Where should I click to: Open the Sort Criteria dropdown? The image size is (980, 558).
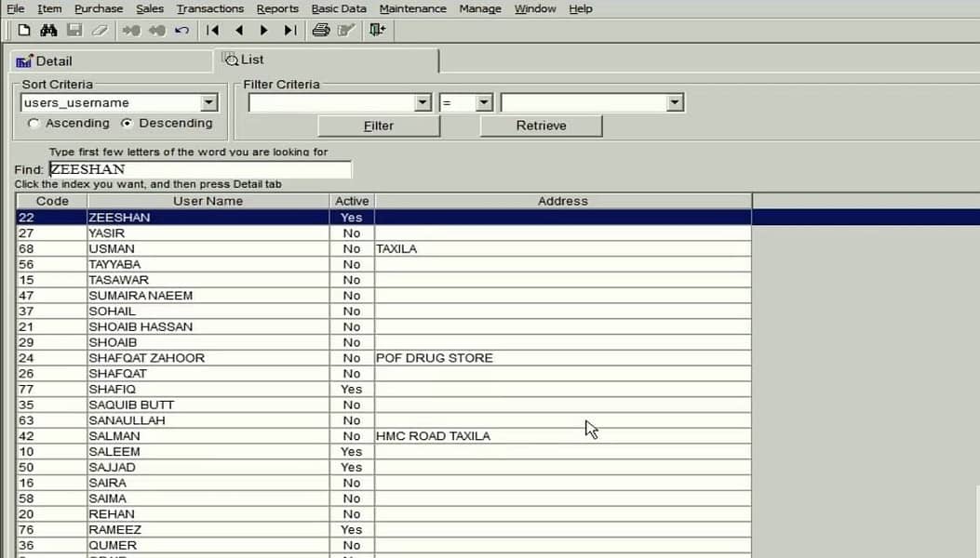208,102
